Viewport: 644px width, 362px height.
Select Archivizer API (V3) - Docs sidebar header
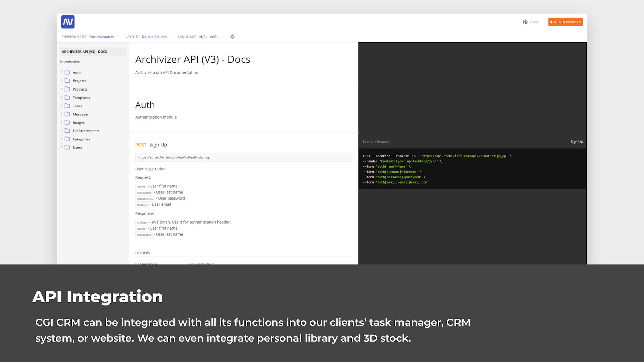coord(93,52)
